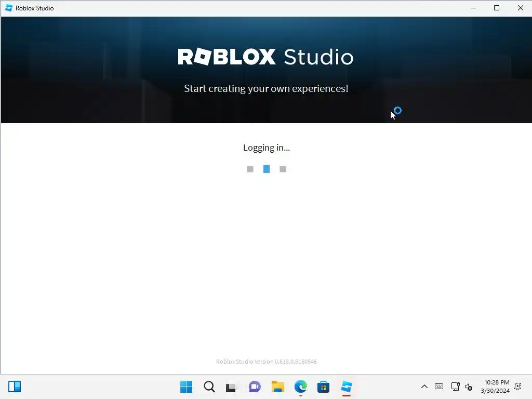Open clock showing 10:28 PM

tap(496, 387)
